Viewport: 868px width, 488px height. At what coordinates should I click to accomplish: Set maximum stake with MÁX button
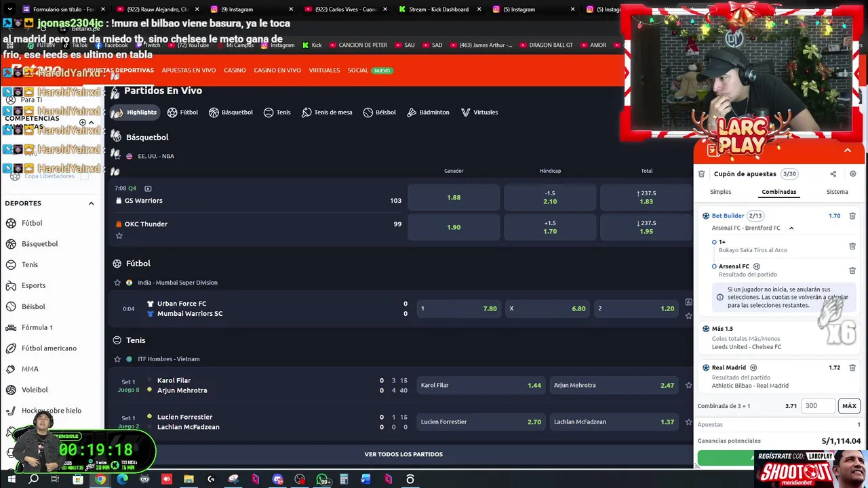[849, 406]
